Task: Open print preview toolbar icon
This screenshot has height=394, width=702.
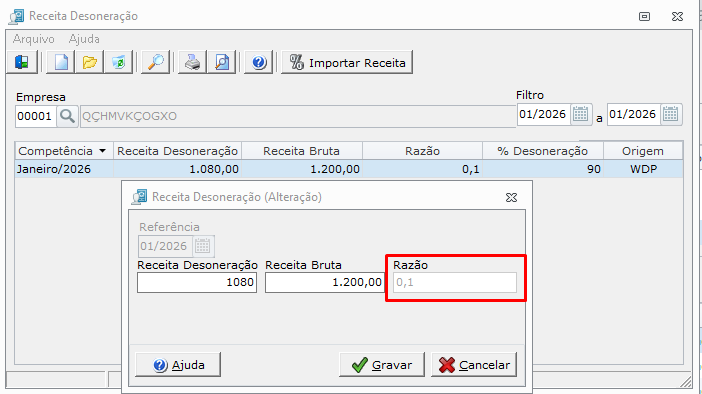Action: click(x=222, y=62)
